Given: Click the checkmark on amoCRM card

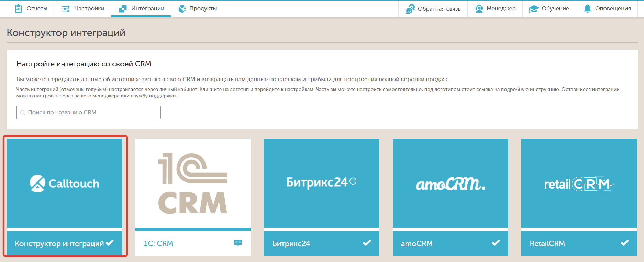Looking at the screenshot, I should (496, 243).
